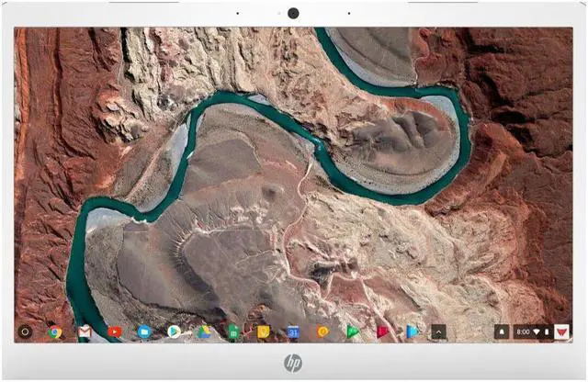This screenshot has width=588, height=382.
Task: Open the yellow Google Keep icon
Action: click(263, 331)
